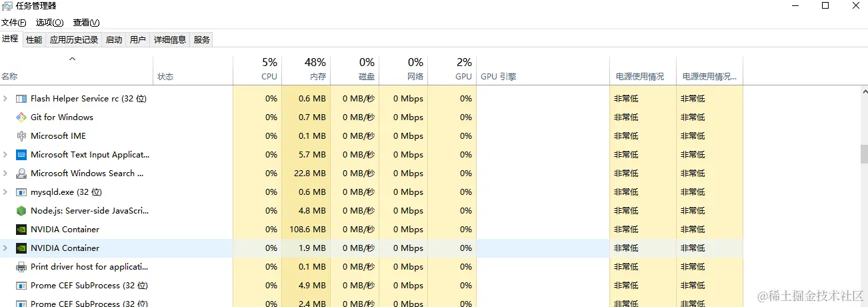Click NVIDIA icon in the 108.6 MB row
The height and width of the screenshot is (307, 868).
pyautogui.click(x=21, y=230)
